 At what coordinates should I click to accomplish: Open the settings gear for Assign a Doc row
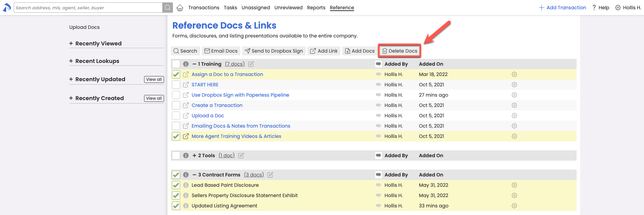514,74
